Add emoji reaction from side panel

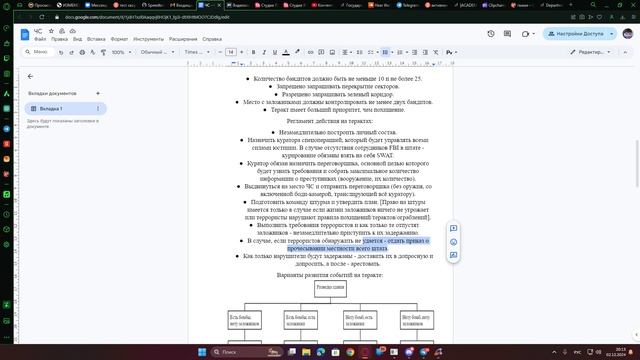[453, 242]
